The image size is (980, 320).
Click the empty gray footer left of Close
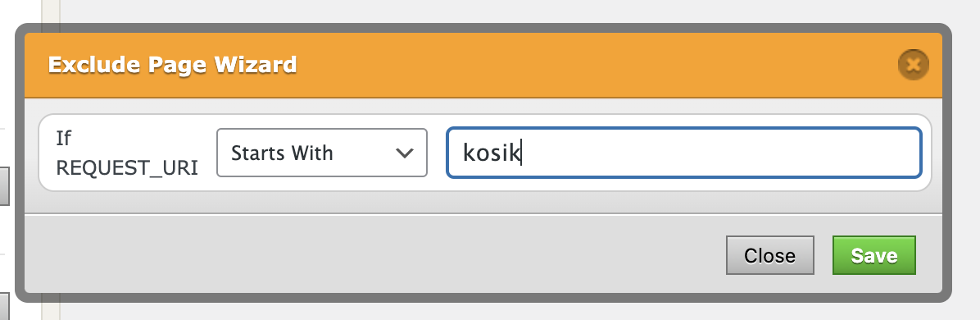click(375, 255)
